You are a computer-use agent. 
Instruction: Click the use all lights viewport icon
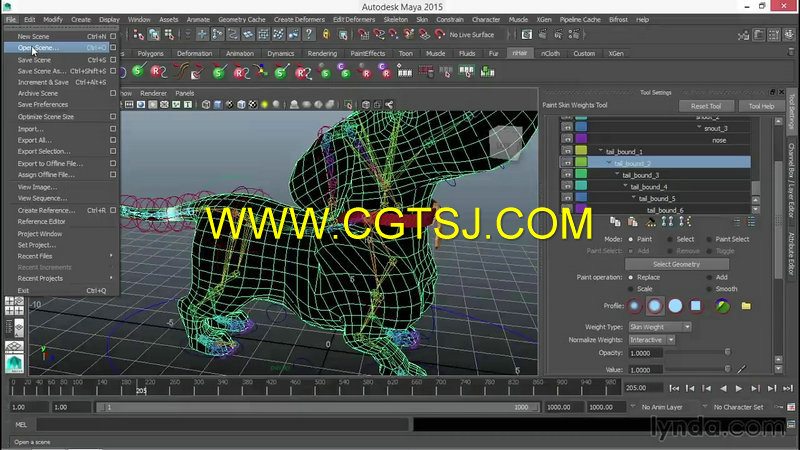[264, 105]
